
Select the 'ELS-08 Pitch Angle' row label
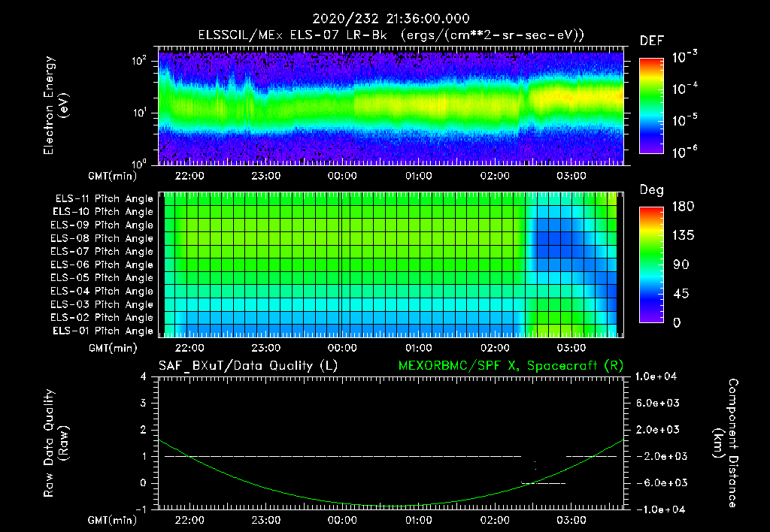pos(102,238)
